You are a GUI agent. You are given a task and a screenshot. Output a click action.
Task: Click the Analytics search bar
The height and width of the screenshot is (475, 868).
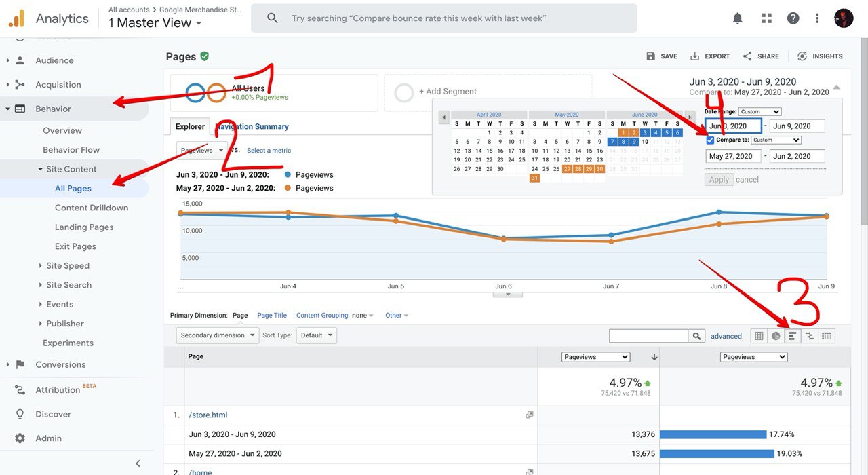(x=443, y=18)
